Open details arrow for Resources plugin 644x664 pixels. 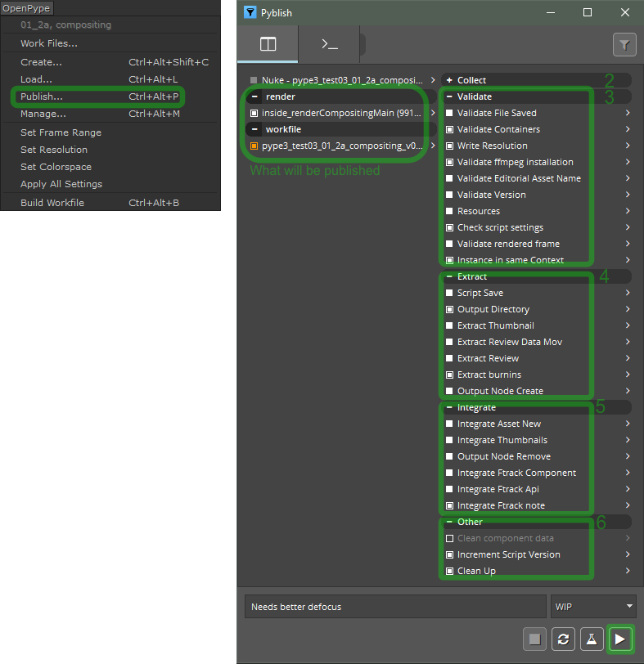[x=628, y=211]
